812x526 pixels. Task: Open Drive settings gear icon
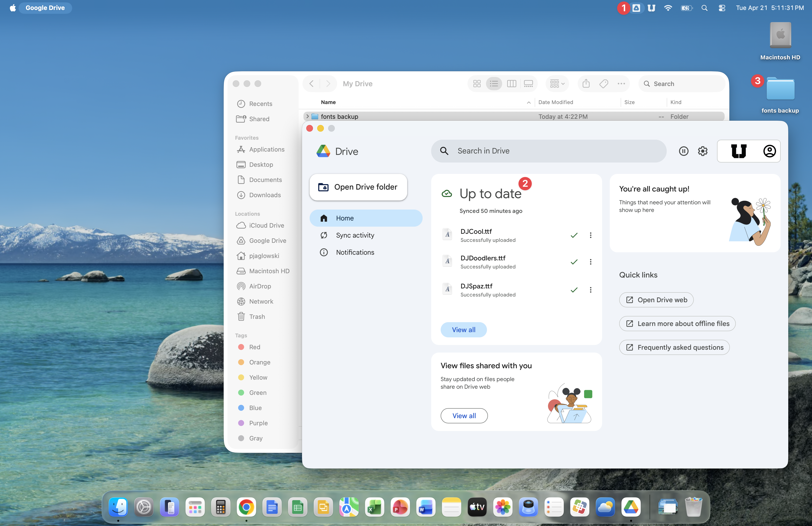click(703, 151)
